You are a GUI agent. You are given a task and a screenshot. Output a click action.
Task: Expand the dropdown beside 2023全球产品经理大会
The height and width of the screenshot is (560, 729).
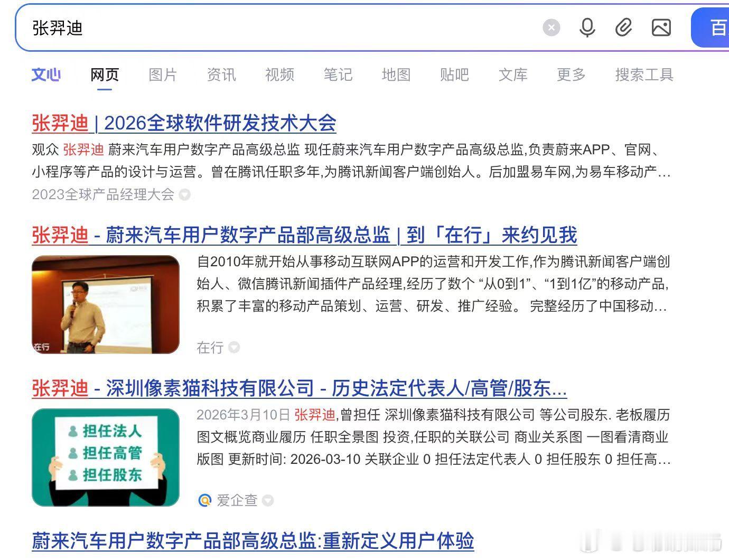pyautogui.click(x=184, y=195)
